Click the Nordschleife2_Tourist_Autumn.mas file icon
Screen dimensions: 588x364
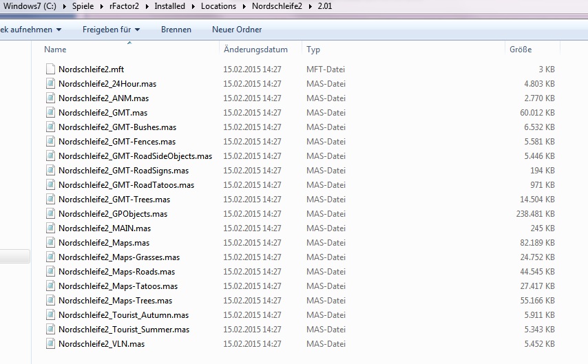50,314
